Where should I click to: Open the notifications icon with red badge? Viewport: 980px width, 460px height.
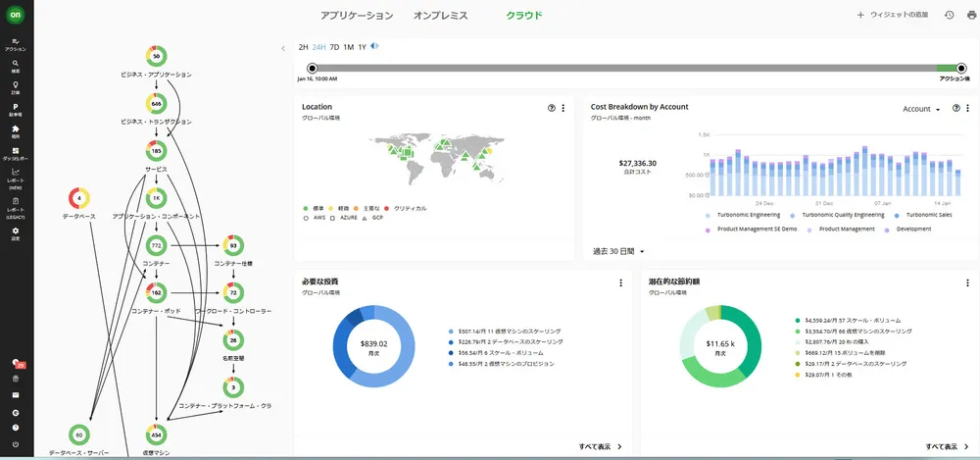tap(17, 364)
